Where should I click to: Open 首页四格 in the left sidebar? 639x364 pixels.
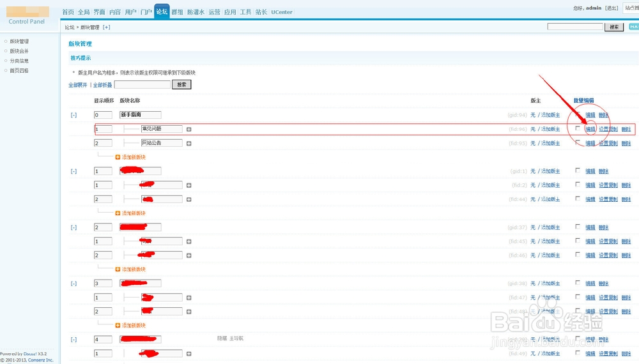(19, 71)
